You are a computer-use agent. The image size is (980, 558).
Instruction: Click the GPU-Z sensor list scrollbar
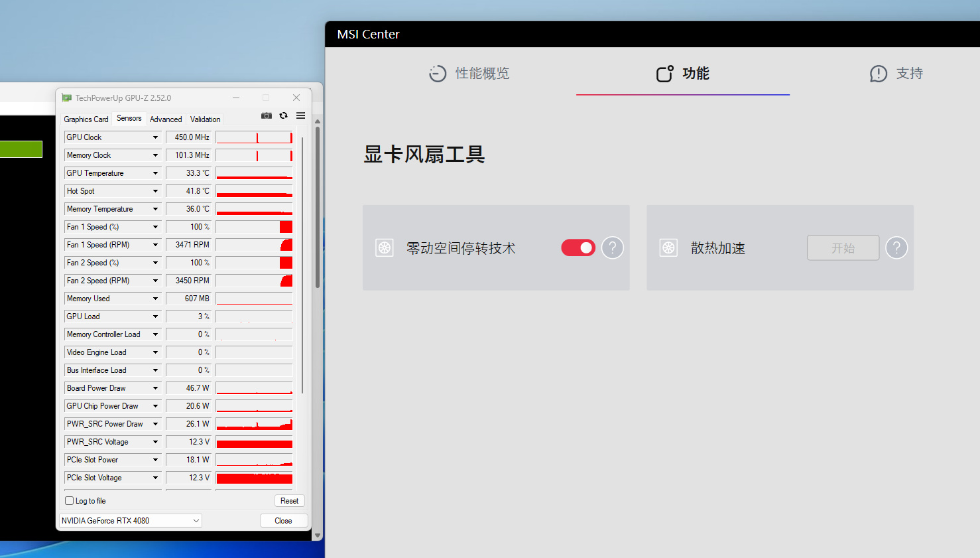click(302, 265)
